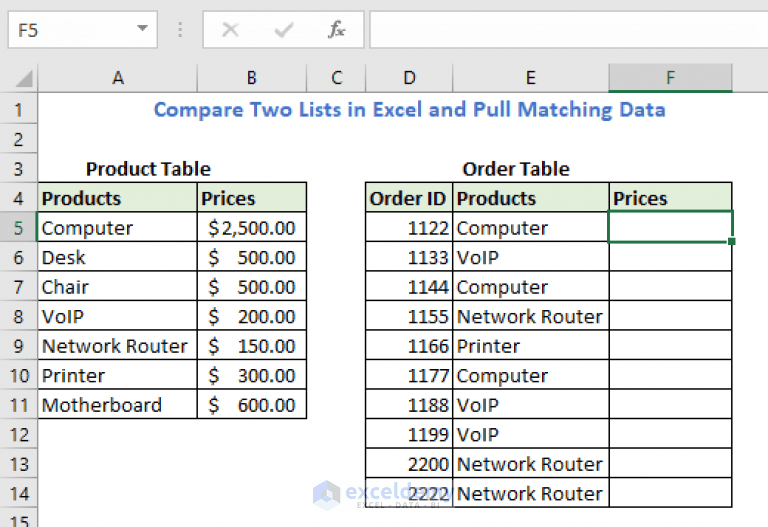Click the Enter checkmark icon in formula bar

point(284,30)
